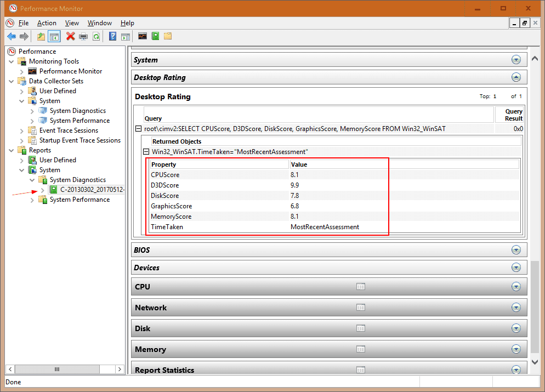Open Performance Monitor graph view toolbar icon
This screenshot has width=545, height=392.
click(x=143, y=36)
